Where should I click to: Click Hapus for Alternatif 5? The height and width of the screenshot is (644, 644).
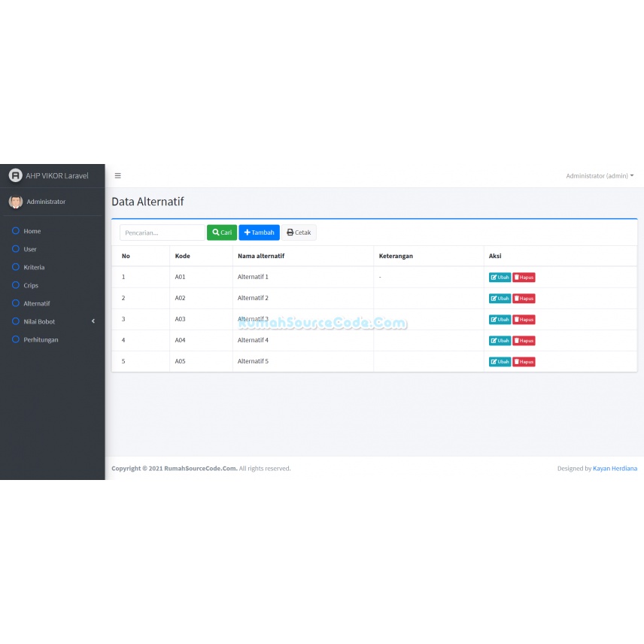(524, 362)
